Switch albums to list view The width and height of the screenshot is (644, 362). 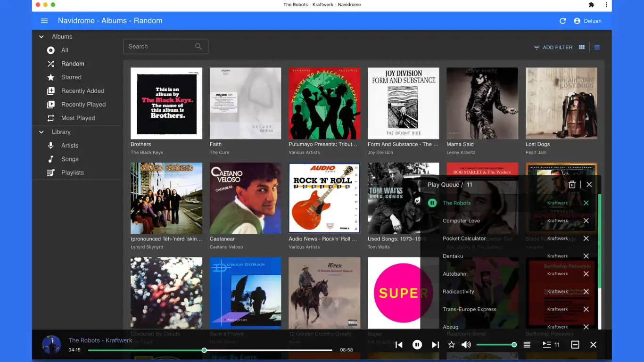pyautogui.click(x=597, y=47)
